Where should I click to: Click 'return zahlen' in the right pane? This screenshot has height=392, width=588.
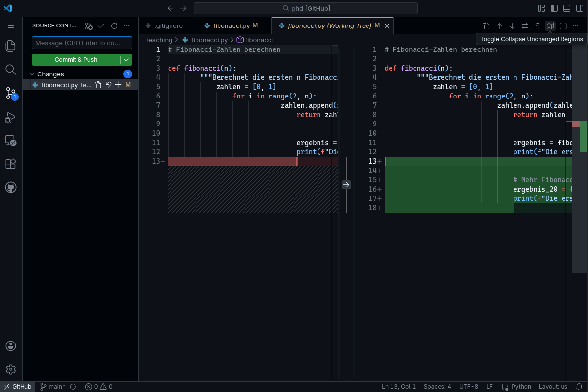[x=539, y=115]
